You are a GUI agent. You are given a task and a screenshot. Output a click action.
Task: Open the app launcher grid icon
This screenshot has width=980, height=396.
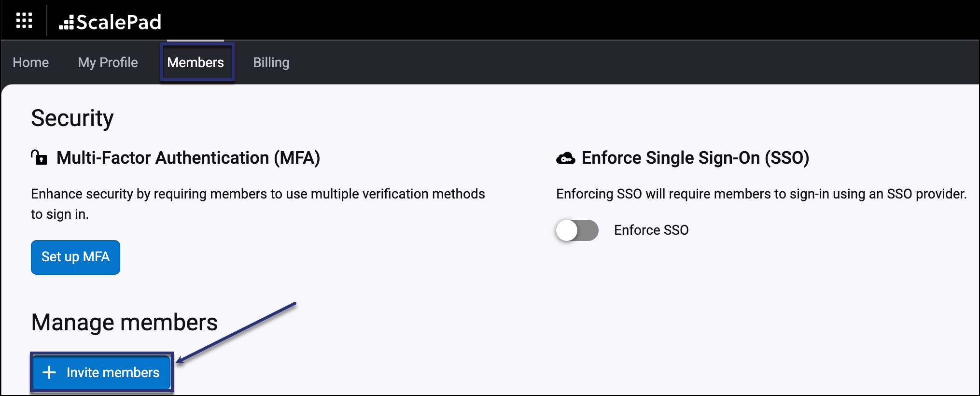pyautogui.click(x=24, y=21)
